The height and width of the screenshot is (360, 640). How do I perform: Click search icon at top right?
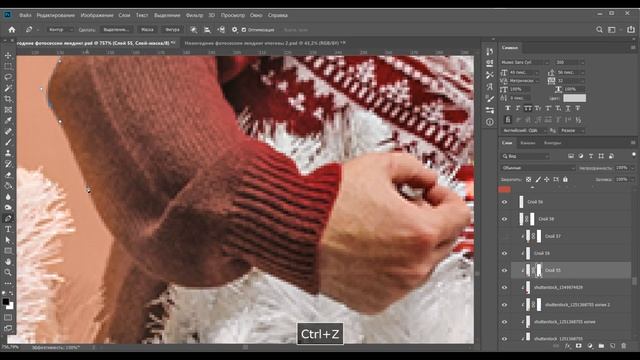click(x=599, y=29)
